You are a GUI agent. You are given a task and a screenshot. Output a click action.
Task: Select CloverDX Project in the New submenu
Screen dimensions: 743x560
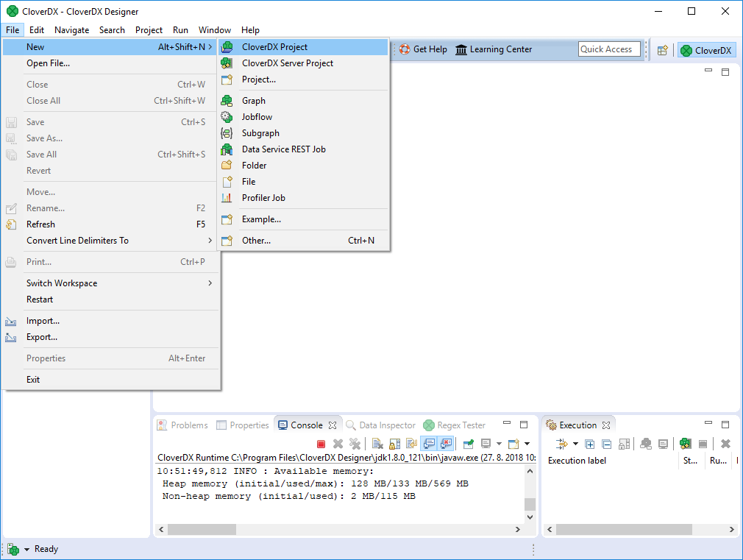pyautogui.click(x=274, y=47)
